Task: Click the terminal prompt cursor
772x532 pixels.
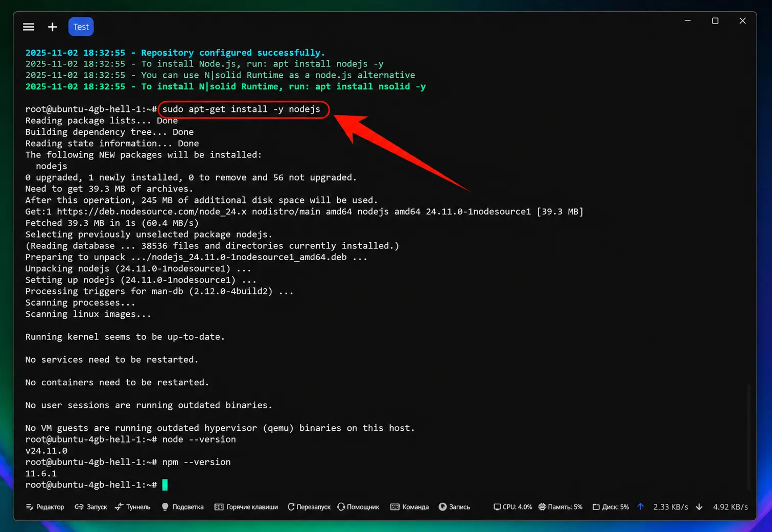Action: pos(165,484)
